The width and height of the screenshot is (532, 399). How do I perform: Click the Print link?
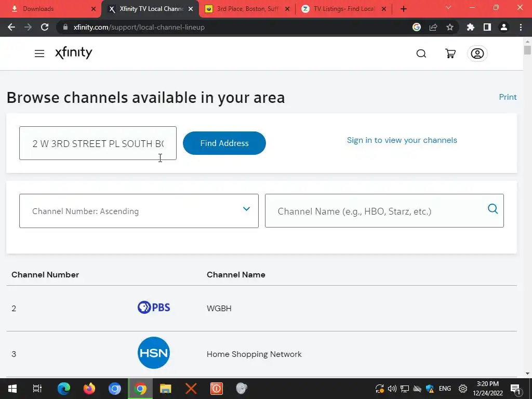(x=508, y=97)
